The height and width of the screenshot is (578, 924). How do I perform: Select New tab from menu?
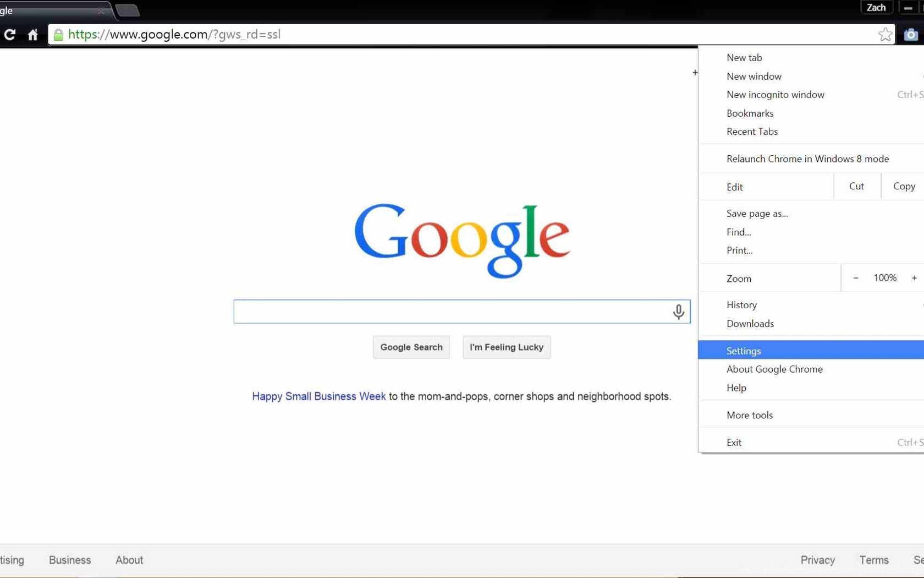tap(811, 58)
